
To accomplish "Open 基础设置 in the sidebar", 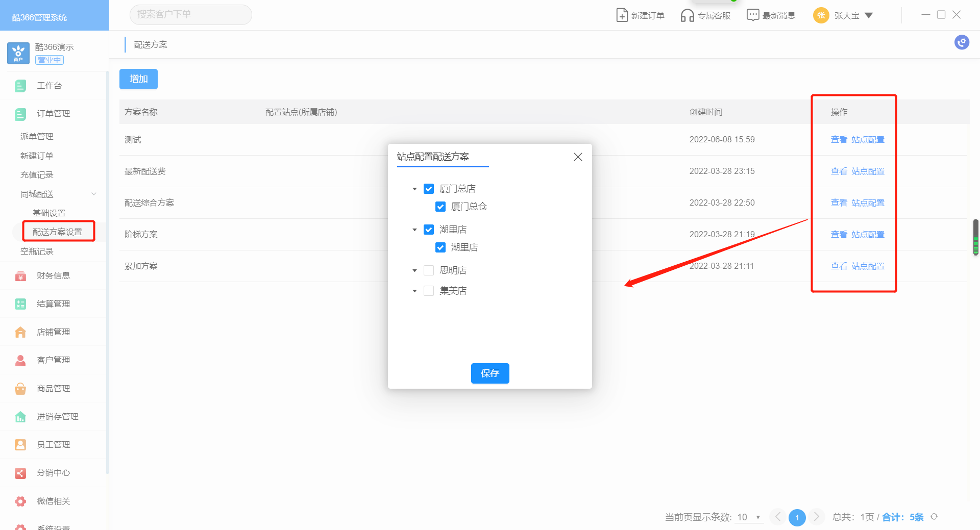I will [49, 213].
